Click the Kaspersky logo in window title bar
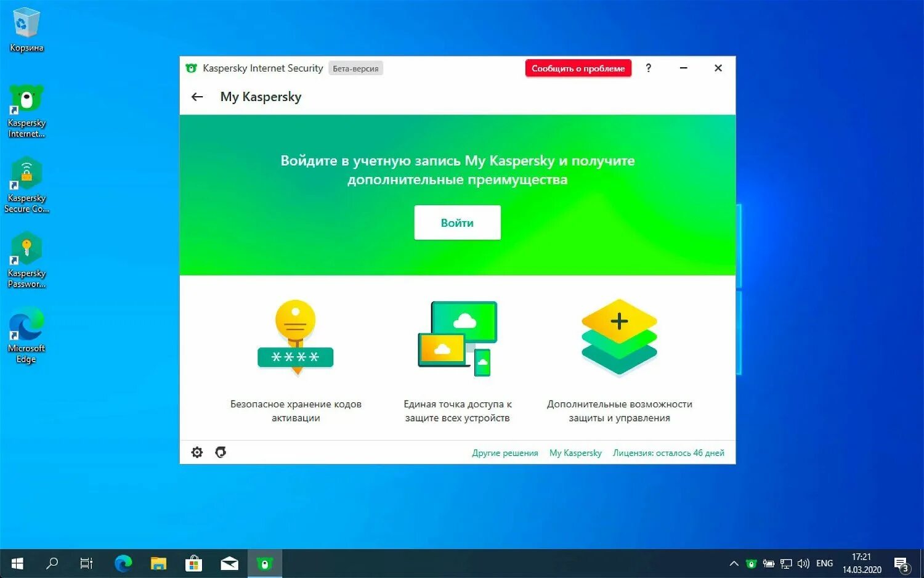924x578 pixels. (x=191, y=68)
